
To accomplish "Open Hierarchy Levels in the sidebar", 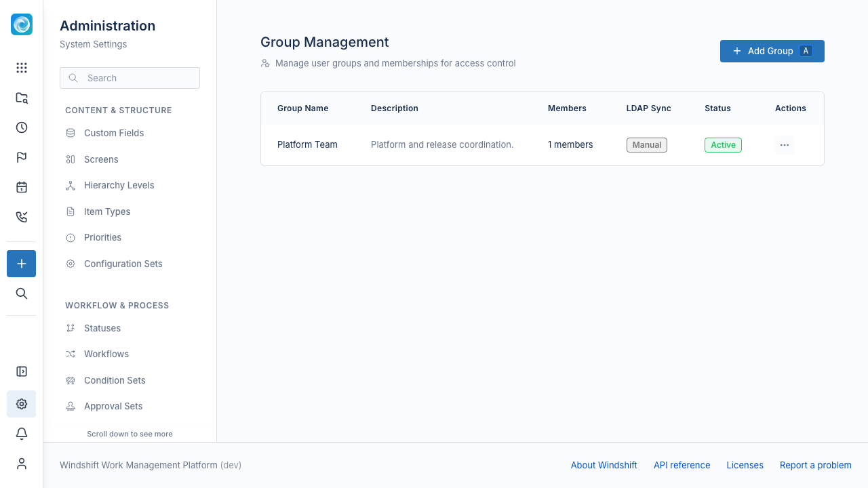I will click(130, 185).
